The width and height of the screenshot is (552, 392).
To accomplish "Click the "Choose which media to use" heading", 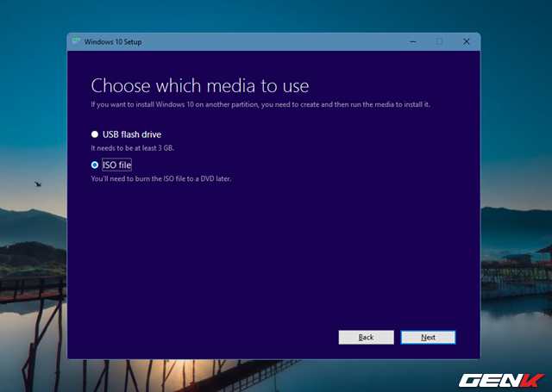I will pos(200,85).
